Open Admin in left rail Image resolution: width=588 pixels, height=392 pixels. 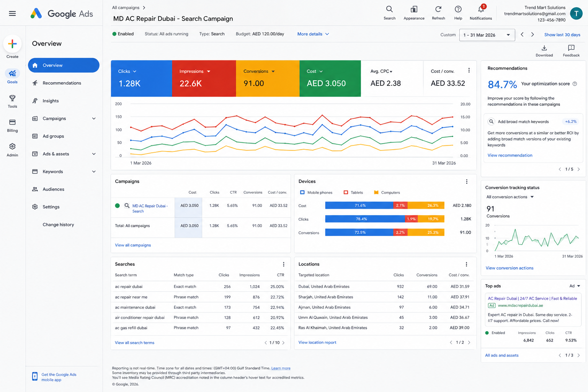pyautogui.click(x=12, y=150)
